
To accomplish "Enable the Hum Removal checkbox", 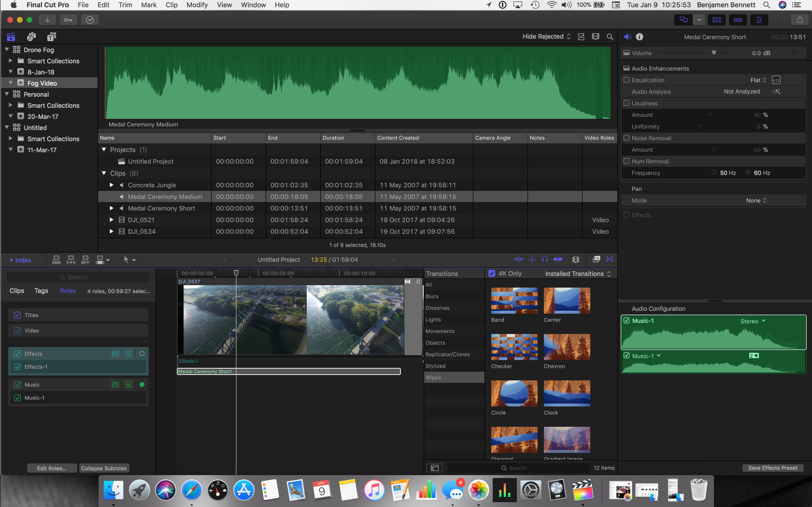I will 627,161.
